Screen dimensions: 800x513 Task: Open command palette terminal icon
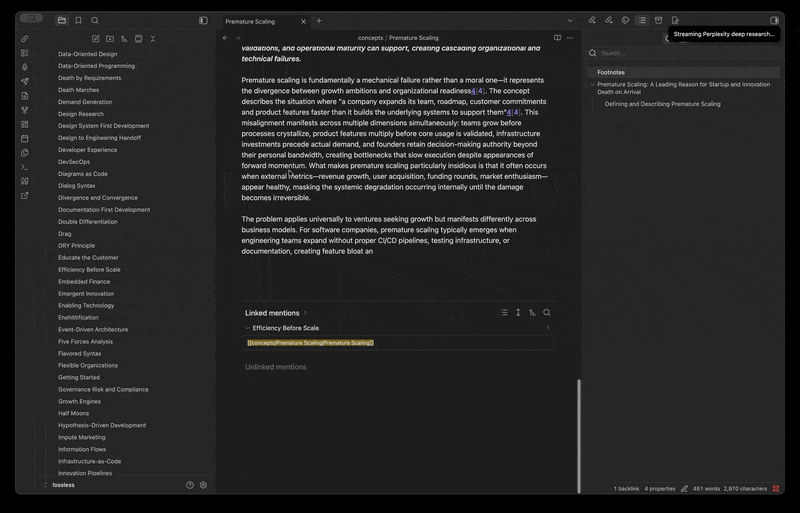click(x=24, y=167)
